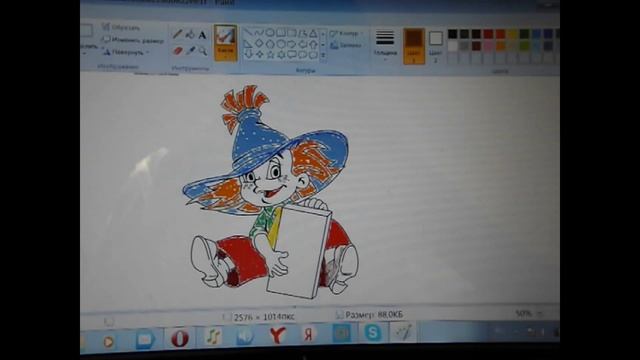Select Color 1 (Цвет 1) brown box
This screenshot has width=640, height=360.
[x=414, y=46]
